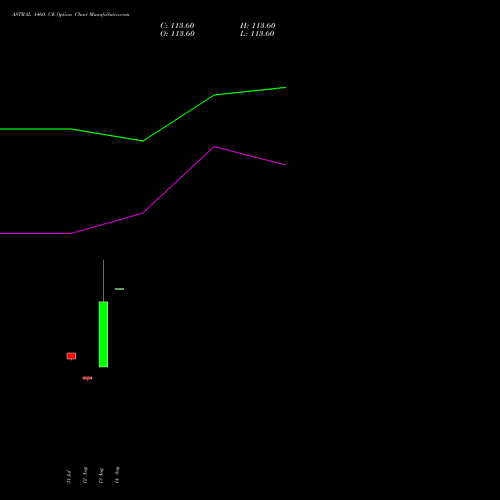Click the open value O: 113.60
Viewport: 500px width, 500px height.
(177, 34)
